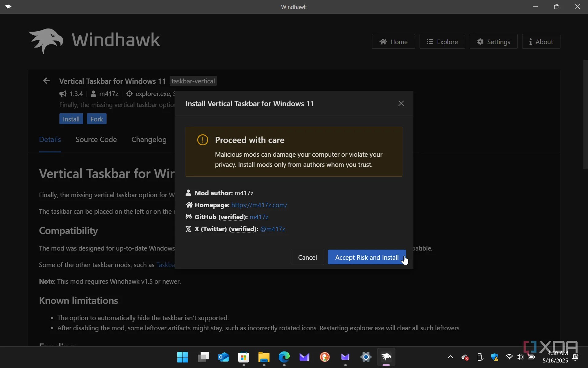Screen dimensions: 588x368
Task: Click the volume speaker tray icon
Action: [520, 357]
